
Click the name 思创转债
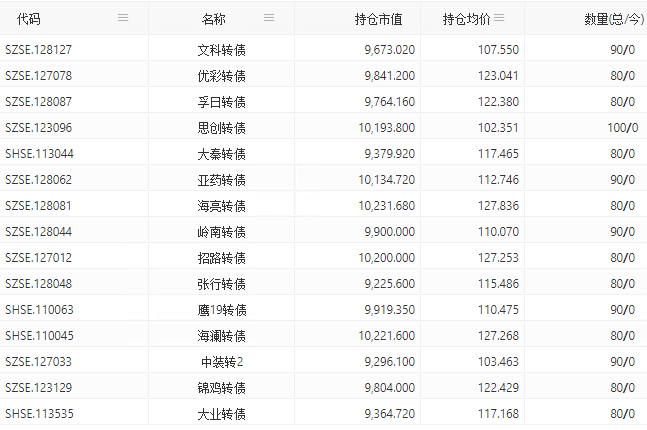[x=222, y=128]
